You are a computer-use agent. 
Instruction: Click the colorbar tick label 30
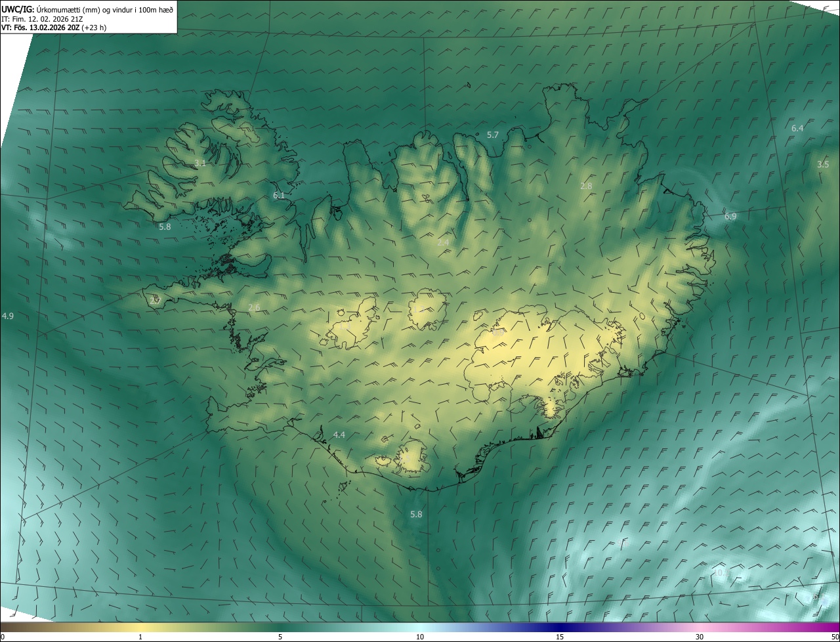700,637
